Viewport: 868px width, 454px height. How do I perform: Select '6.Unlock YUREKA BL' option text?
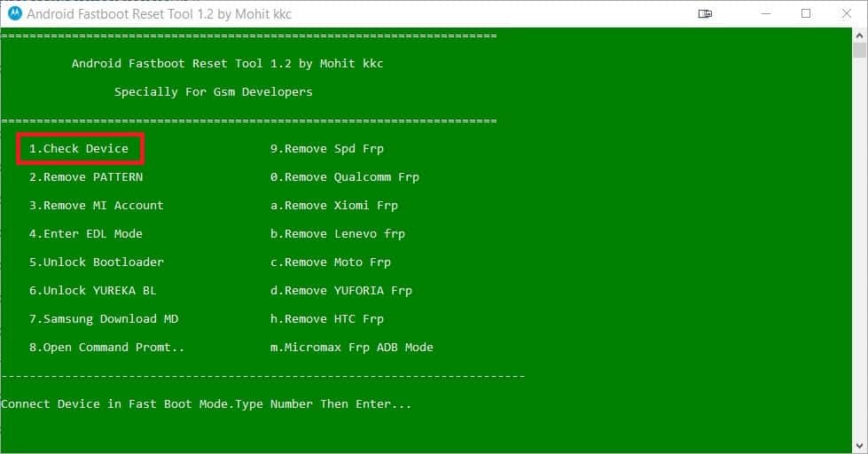pos(92,291)
